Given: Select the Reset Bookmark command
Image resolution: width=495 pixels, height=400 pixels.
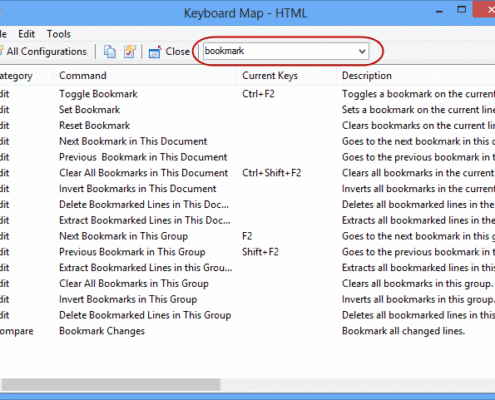Looking at the screenshot, I should pyautogui.click(x=94, y=125).
